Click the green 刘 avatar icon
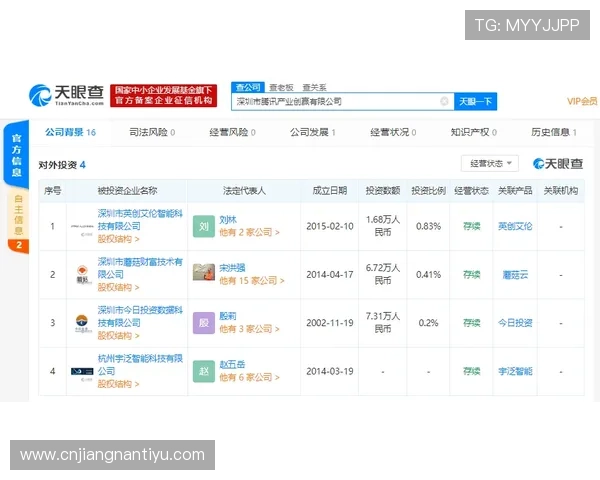 pyautogui.click(x=204, y=226)
